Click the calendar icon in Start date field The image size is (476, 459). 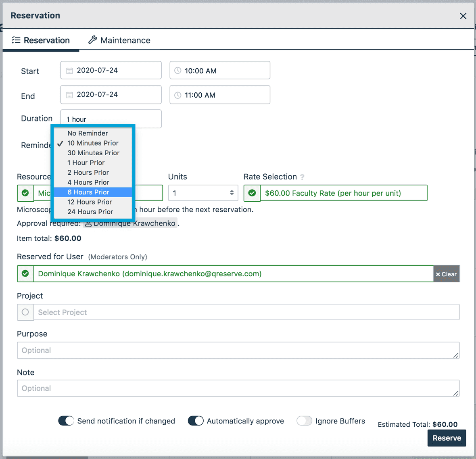point(69,71)
